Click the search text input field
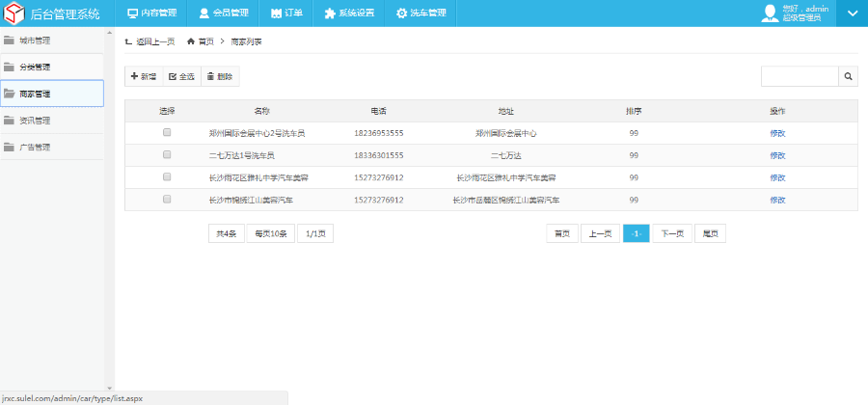Viewport: 868px width, 405px height. pyautogui.click(x=800, y=76)
